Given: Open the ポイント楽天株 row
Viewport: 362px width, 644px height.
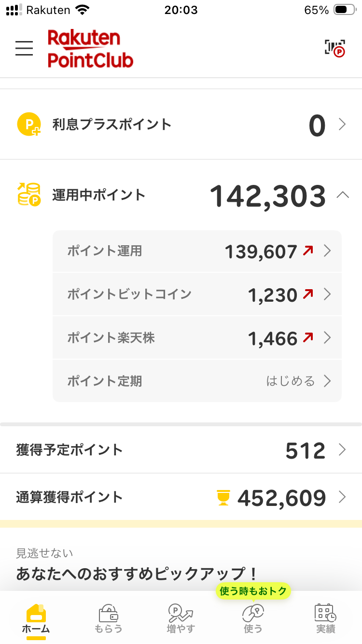Looking at the screenshot, I should pos(197,338).
